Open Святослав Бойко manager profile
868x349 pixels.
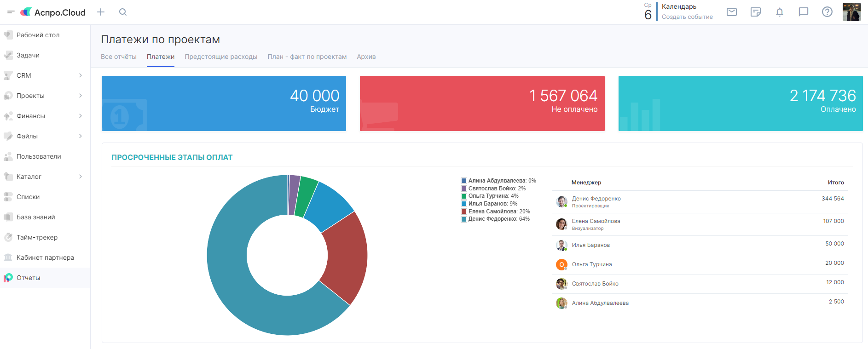coord(595,284)
